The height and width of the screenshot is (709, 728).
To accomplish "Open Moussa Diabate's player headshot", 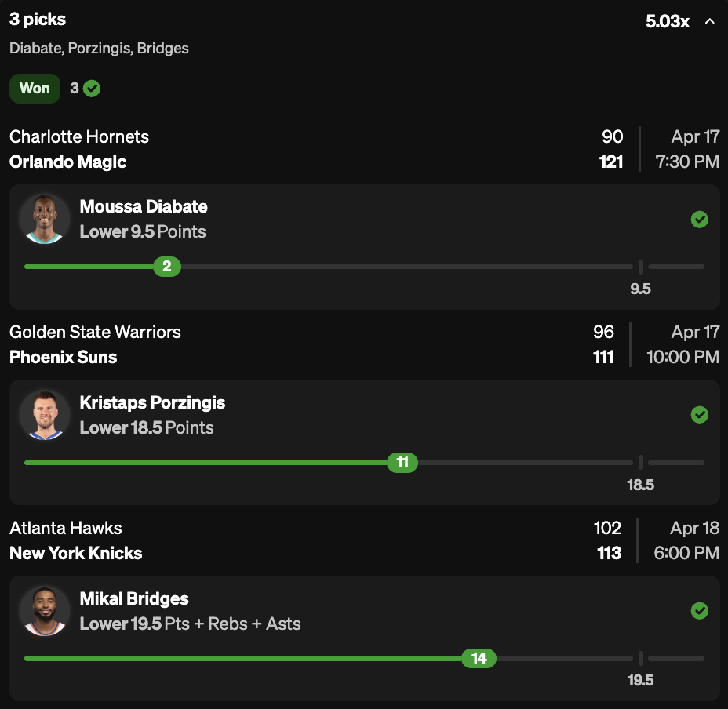I will (x=45, y=220).
